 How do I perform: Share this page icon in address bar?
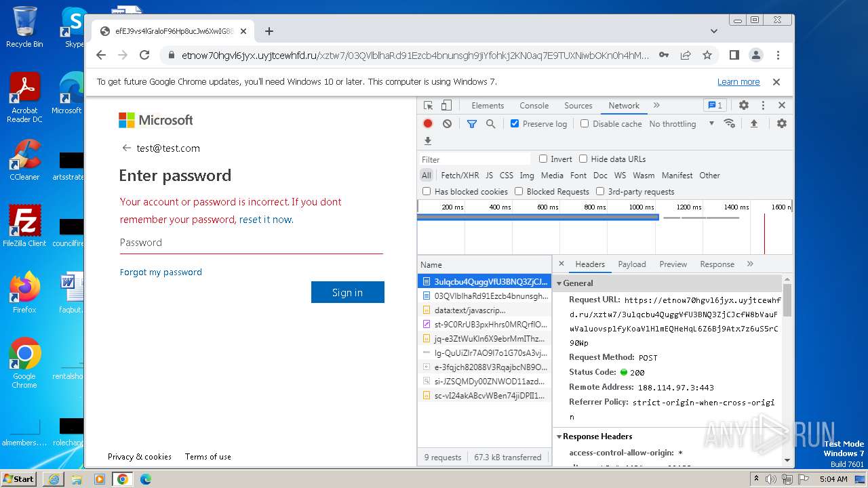point(686,56)
